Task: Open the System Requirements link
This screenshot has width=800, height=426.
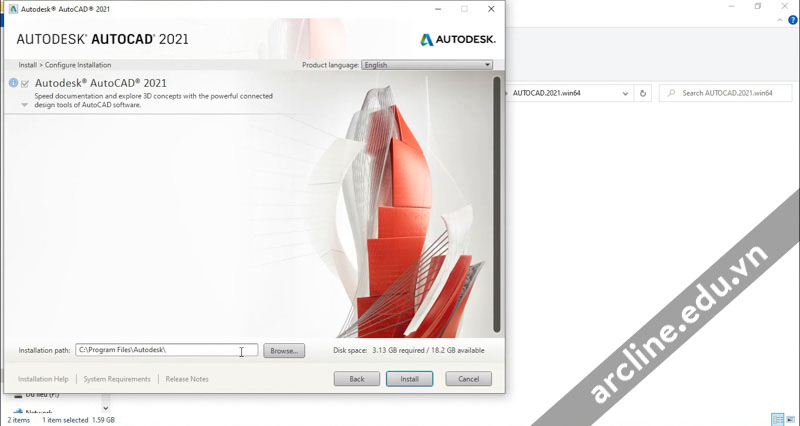Action: (117, 379)
